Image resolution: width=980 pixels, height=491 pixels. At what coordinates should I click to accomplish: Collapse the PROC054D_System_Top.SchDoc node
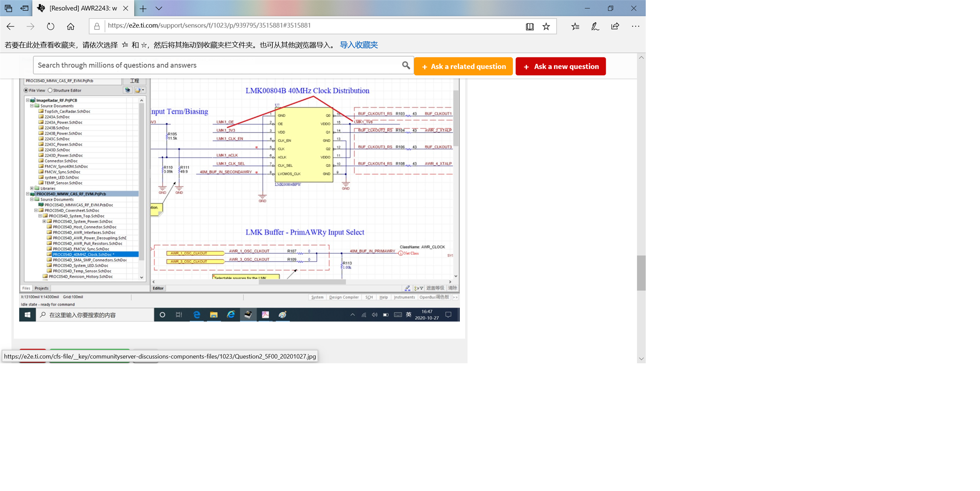click(40, 216)
